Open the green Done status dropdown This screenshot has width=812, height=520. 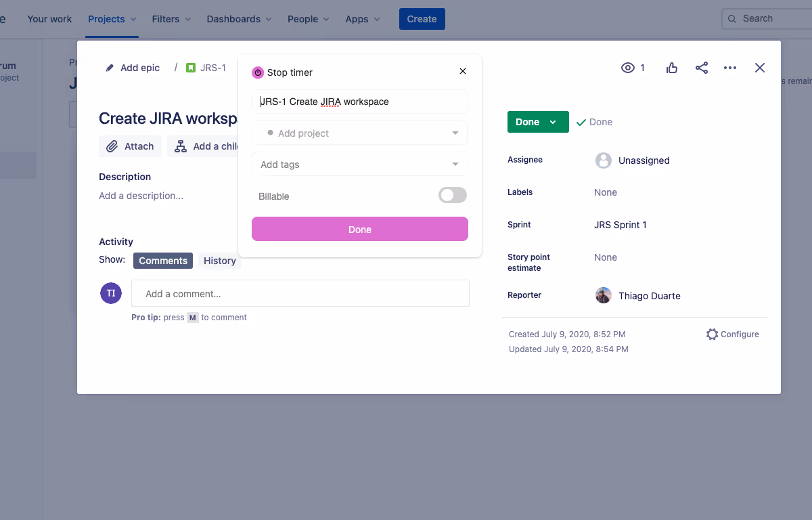tap(538, 122)
